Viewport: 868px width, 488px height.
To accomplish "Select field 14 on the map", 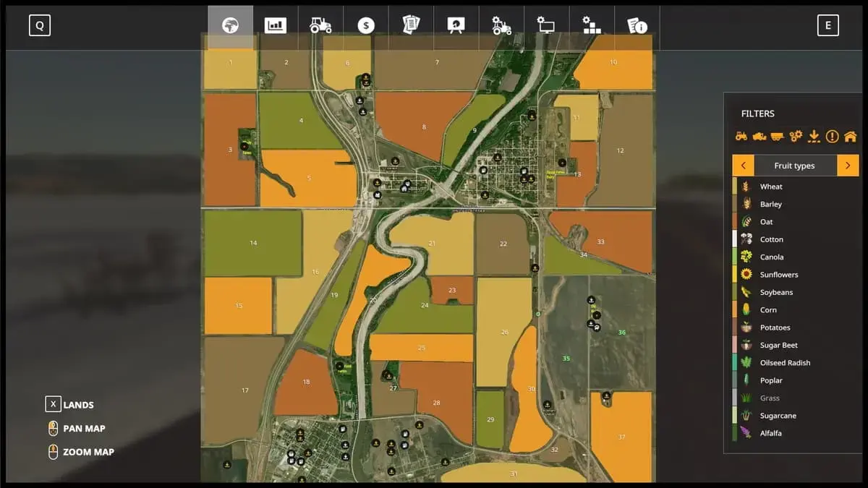I will [253, 243].
